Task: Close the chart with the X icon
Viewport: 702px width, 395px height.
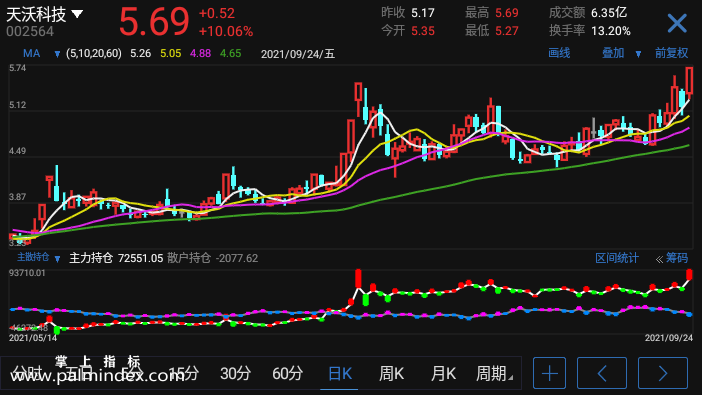Action: click(x=677, y=23)
